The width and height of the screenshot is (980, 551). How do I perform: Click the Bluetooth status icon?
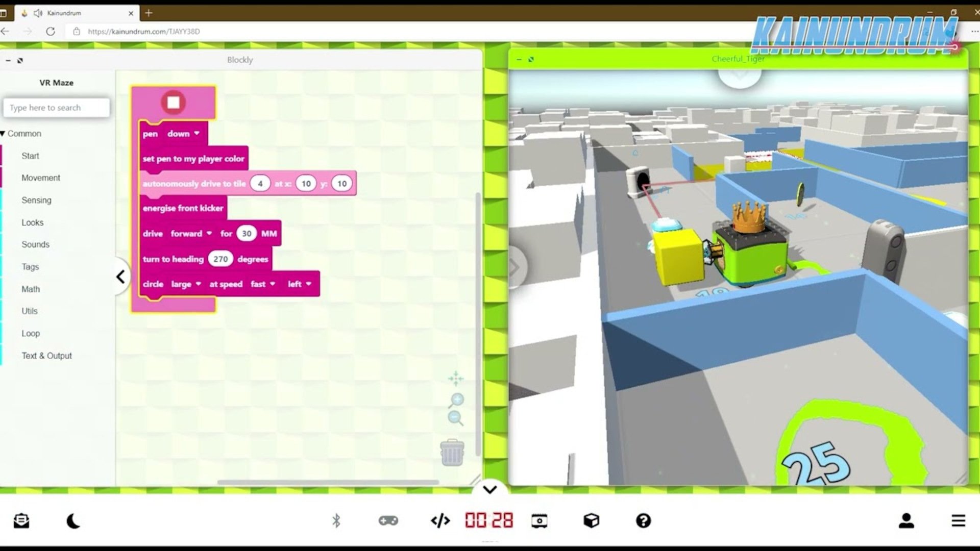(x=335, y=520)
